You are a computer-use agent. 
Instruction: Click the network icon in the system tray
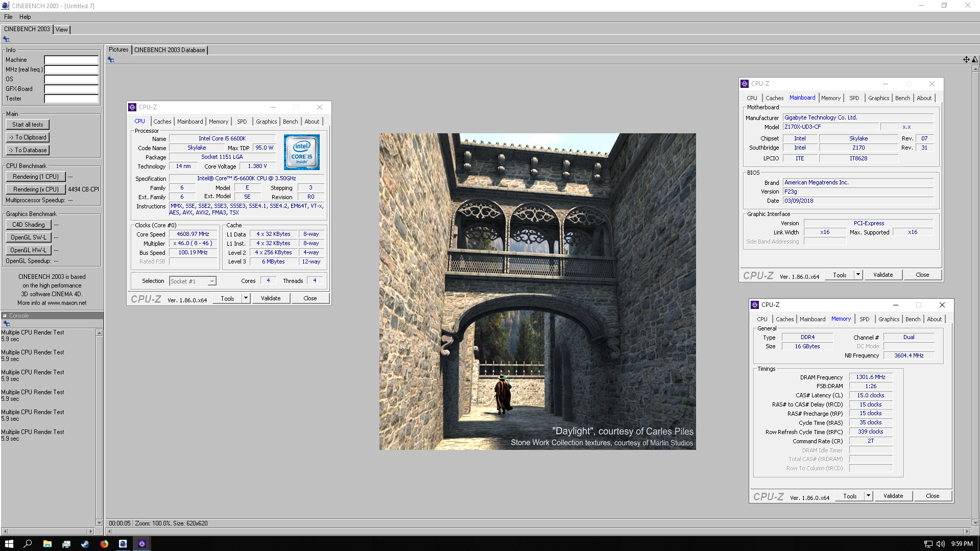tap(928, 544)
